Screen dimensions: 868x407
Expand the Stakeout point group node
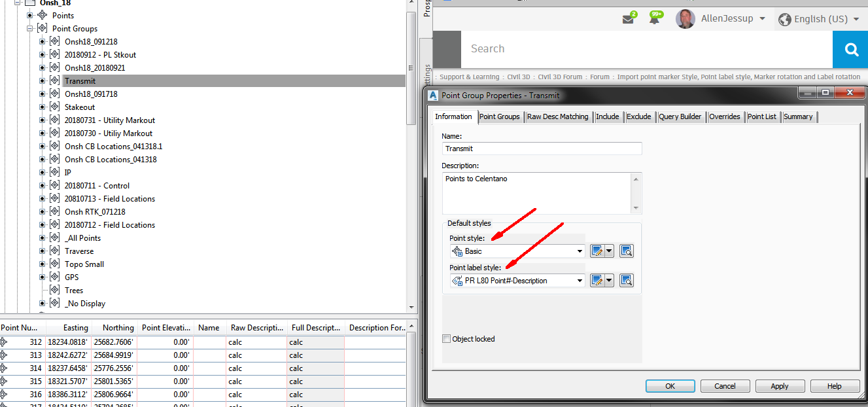click(x=42, y=107)
